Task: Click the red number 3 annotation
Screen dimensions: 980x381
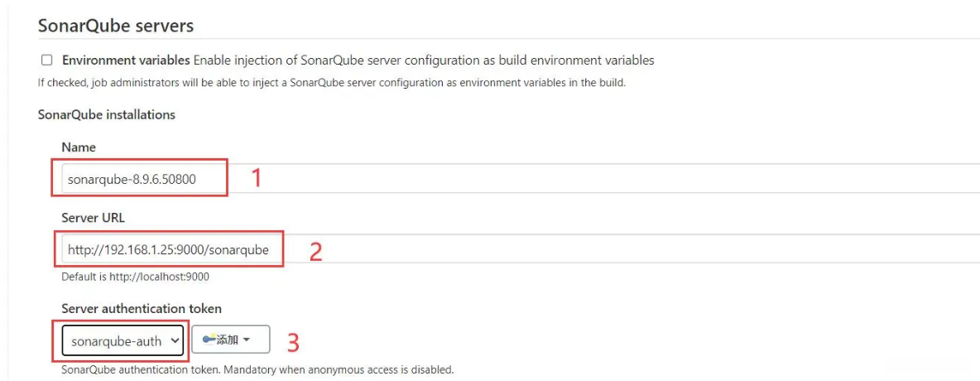Action: pyautogui.click(x=291, y=341)
